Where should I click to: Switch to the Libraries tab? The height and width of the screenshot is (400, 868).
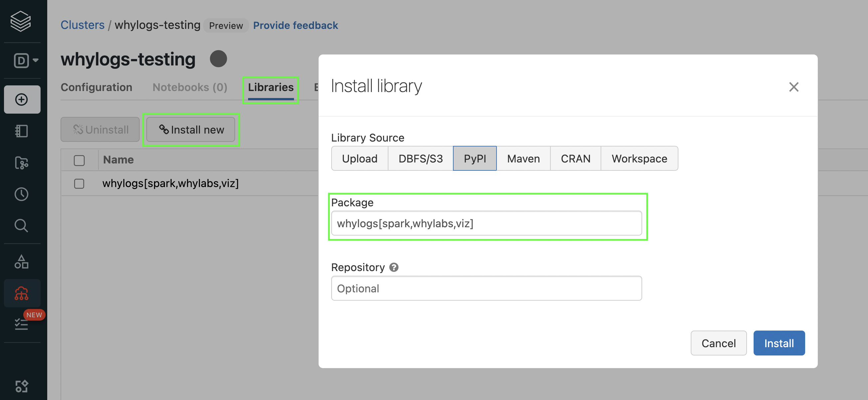coord(270,87)
